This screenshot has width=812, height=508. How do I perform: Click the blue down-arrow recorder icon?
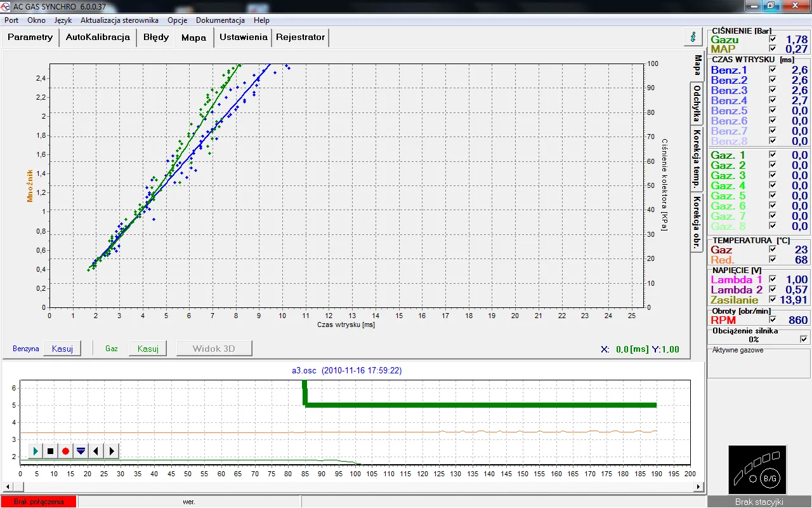[81, 451]
